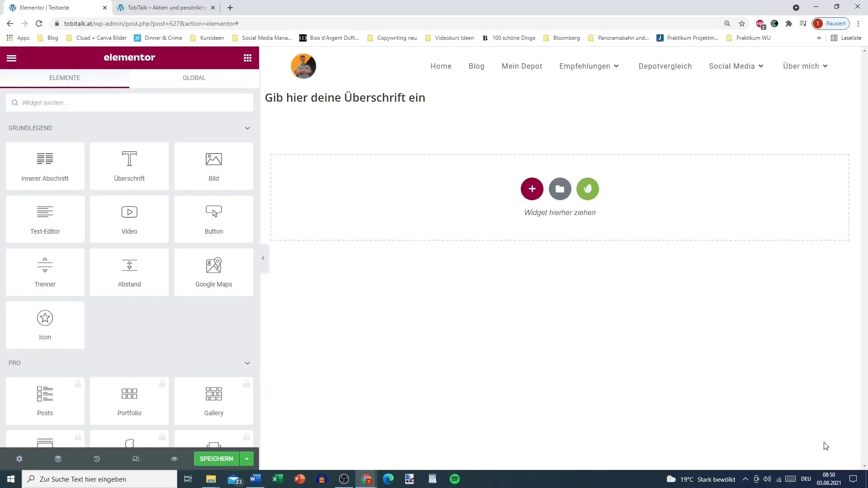Open volume control in system tray
The image size is (868, 488).
767,479
